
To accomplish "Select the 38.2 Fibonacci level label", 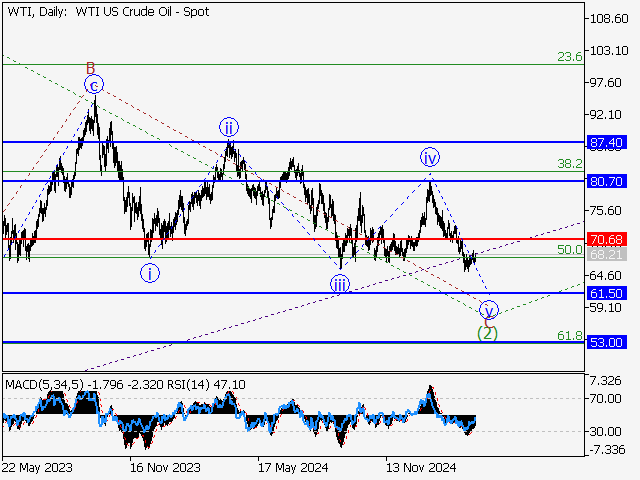I will point(570,163).
